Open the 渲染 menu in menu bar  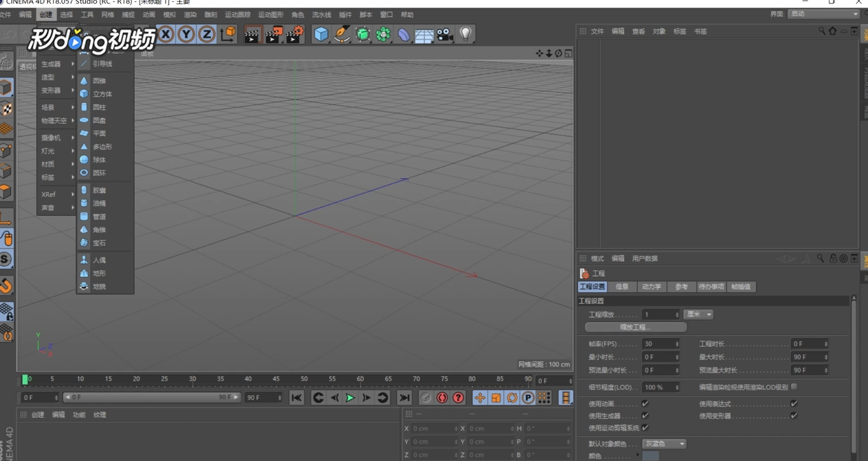[190, 14]
